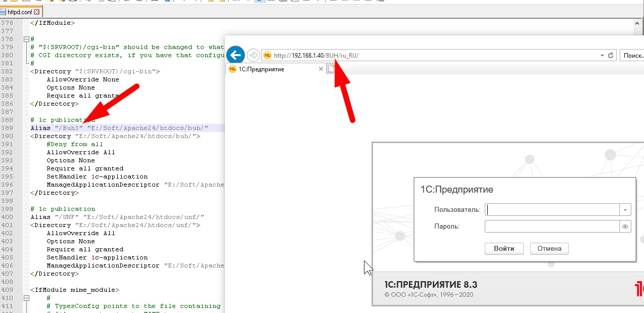This screenshot has width=644, height=313.
Task: Click "#Deny from all" on line 391
Action: coord(75,144)
